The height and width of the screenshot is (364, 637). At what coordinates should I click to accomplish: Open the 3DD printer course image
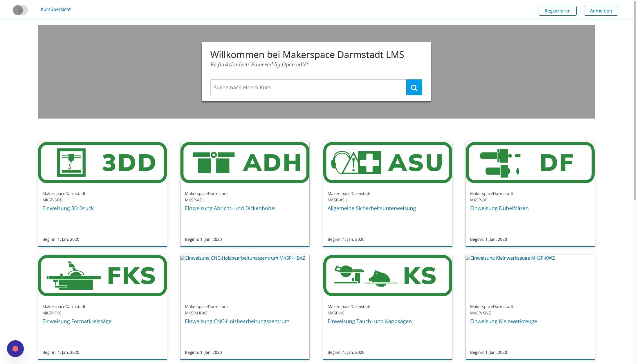coord(102,163)
